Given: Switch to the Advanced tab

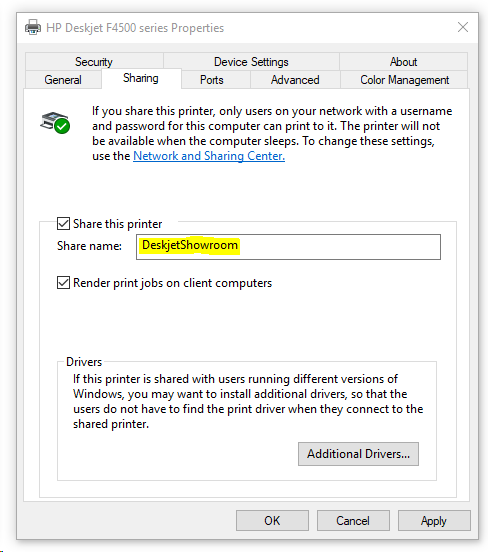Looking at the screenshot, I should point(295,80).
